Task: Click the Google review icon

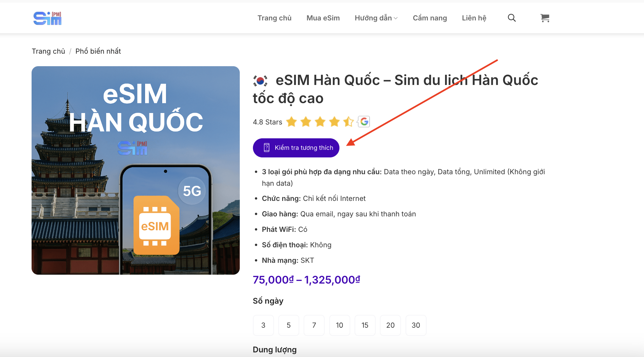Action: pyautogui.click(x=364, y=122)
